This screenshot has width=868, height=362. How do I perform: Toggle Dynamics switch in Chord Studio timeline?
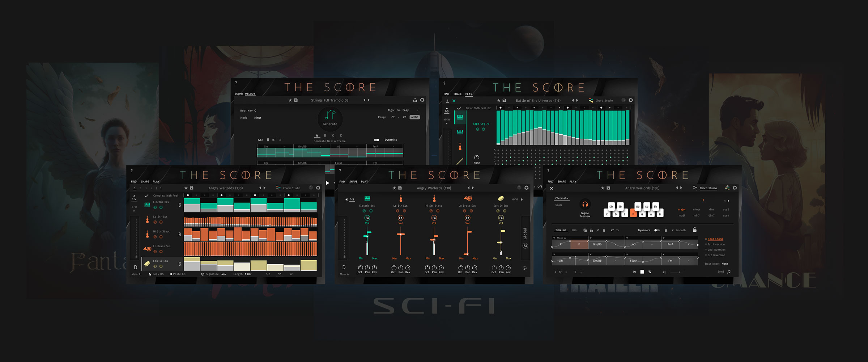pyautogui.click(x=657, y=230)
